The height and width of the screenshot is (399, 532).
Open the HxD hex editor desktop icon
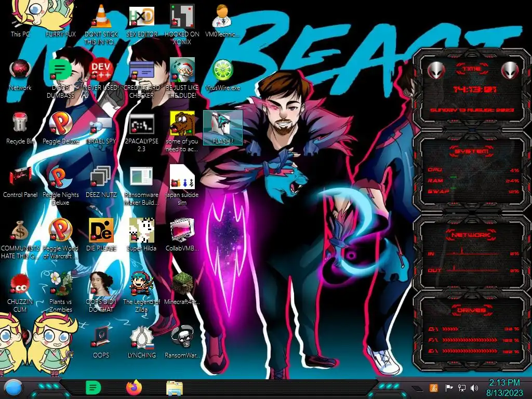[141, 21]
